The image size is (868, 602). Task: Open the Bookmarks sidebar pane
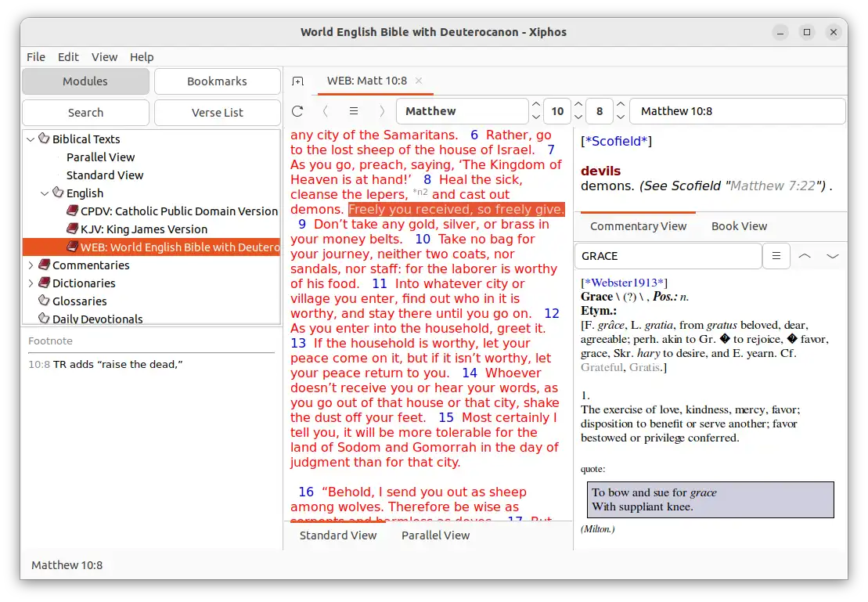click(217, 81)
